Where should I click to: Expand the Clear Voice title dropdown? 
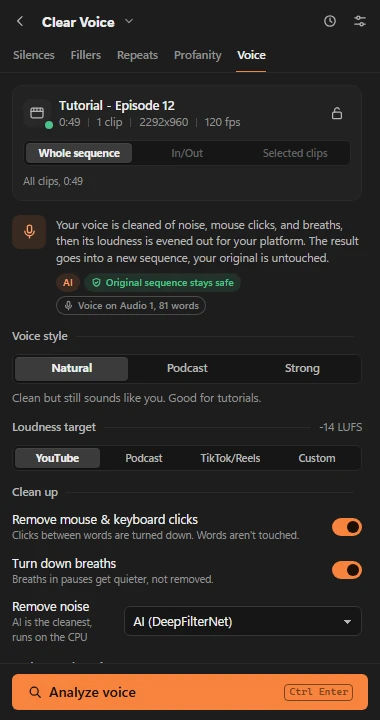point(129,21)
